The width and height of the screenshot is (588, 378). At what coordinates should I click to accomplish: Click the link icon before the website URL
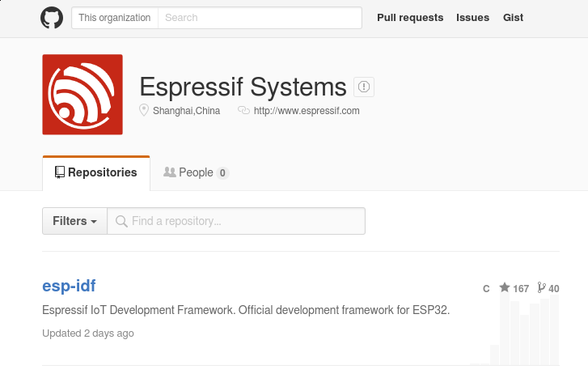pyautogui.click(x=243, y=111)
